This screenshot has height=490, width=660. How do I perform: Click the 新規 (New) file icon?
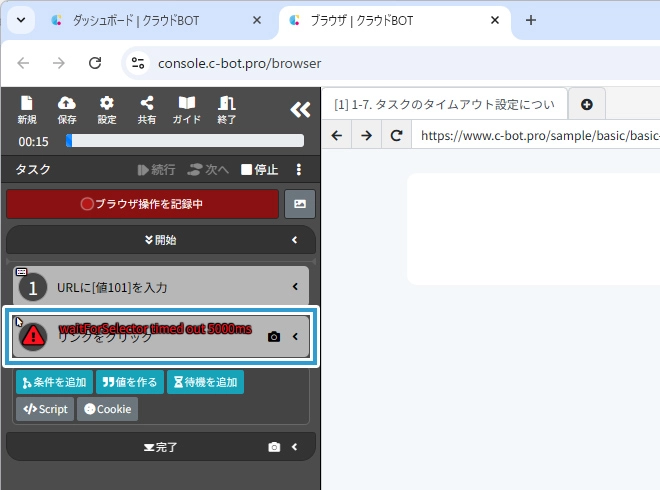coord(27,109)
